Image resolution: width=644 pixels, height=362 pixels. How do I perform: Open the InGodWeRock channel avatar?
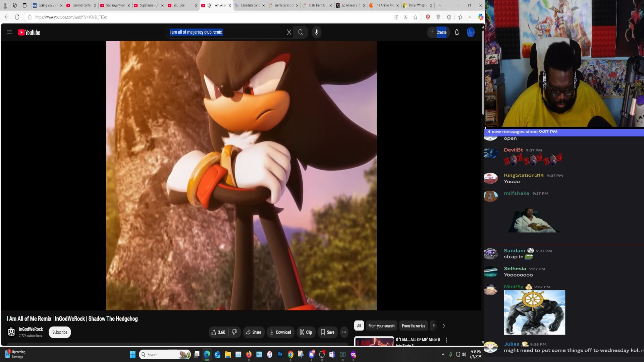[x=11, y=332]
